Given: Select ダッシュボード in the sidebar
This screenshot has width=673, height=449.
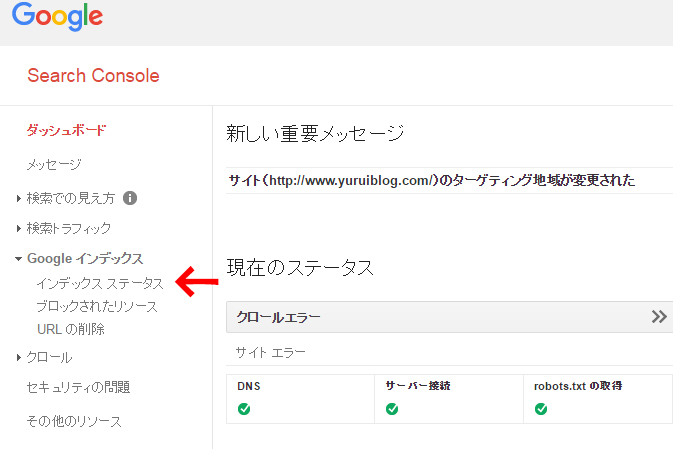Looking at the screenshot, I should coord(66,130).
